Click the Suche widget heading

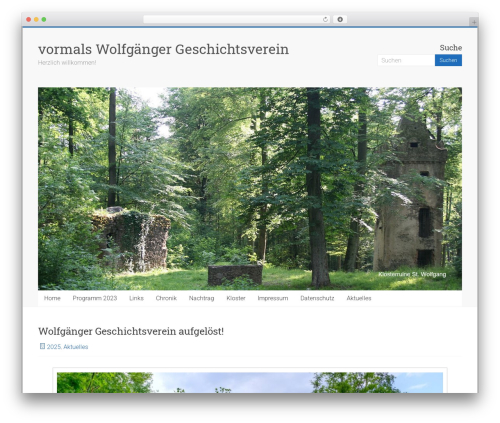(x=451, y=48)
